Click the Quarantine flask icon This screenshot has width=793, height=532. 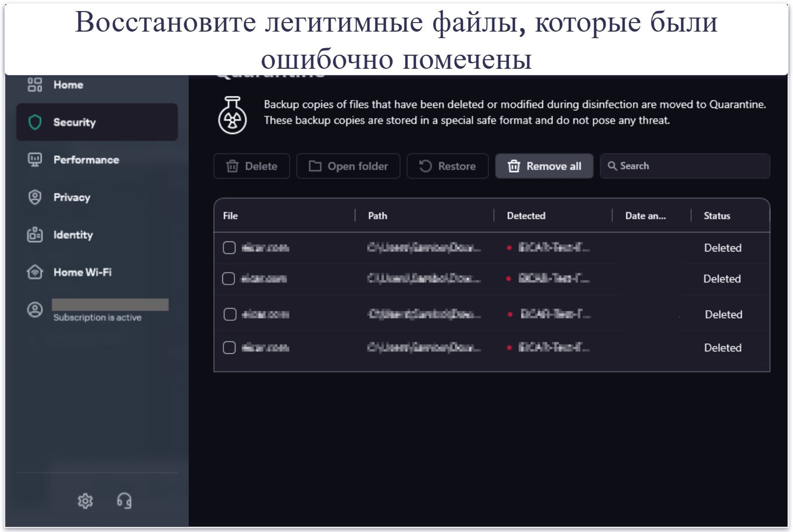coord(232,115)
